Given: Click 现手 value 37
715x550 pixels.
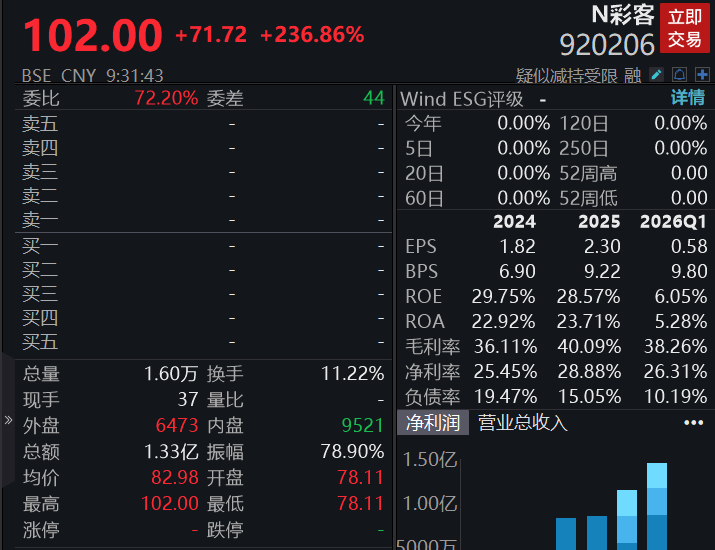Looking at the screenshot, I should click(188, 400).
